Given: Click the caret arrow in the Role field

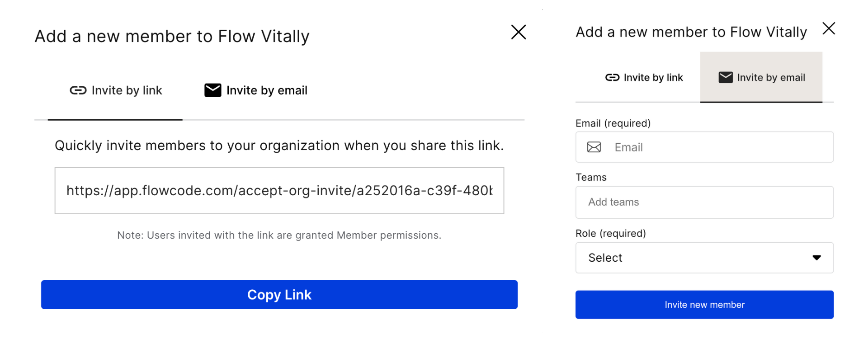Looking at the screenshot, I should [x=816, y=258].
